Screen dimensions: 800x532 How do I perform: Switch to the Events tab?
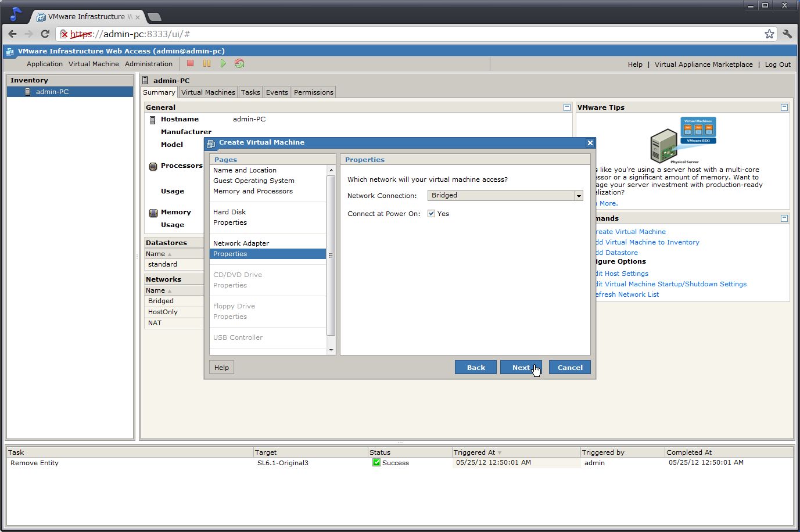[277, 92]
